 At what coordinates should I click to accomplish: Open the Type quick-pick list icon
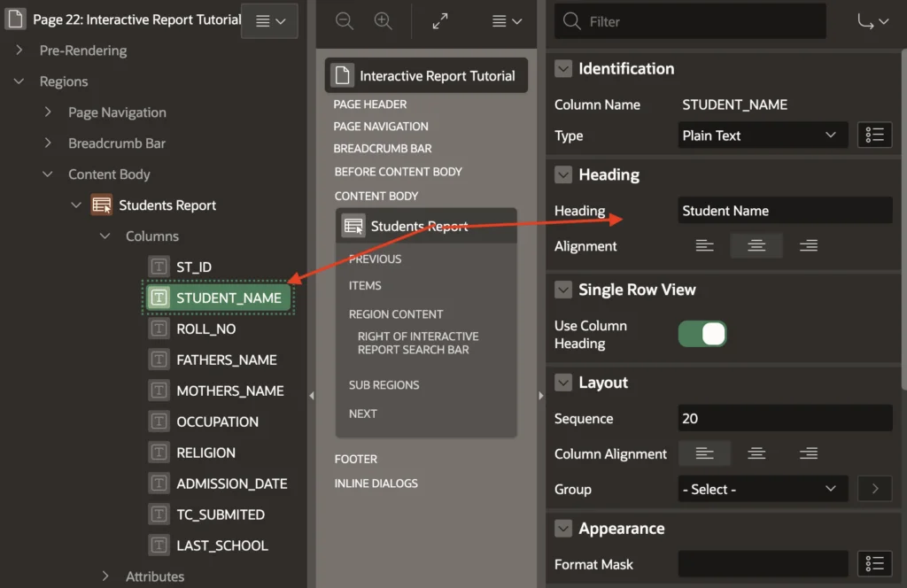click(x=874, y=135)
